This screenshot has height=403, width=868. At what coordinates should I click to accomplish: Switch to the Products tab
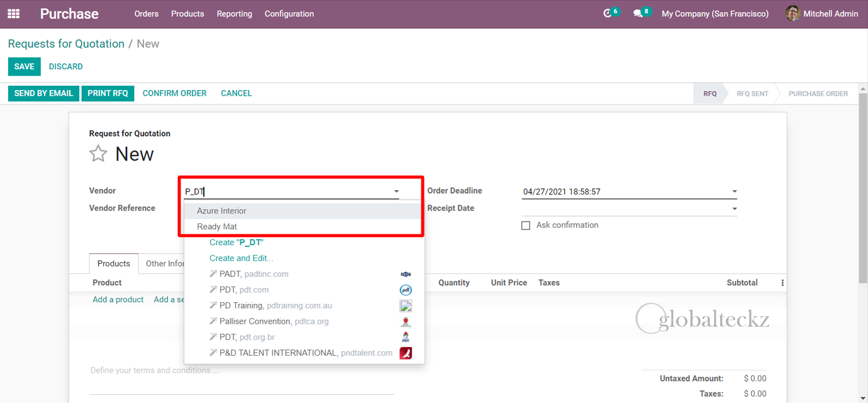pyautogui.click(x=114, y=263)
